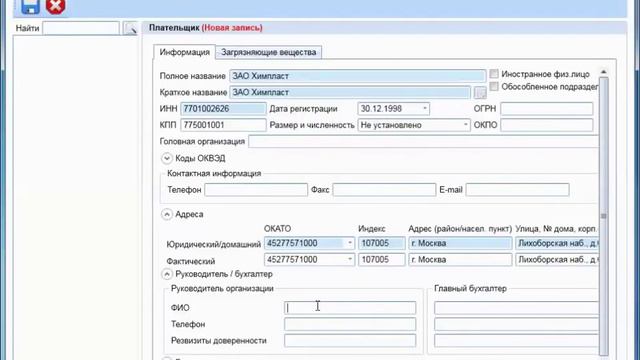640x360 pixels.
Task: Click the small button beside Краткое название
Action: tap(480, 93)
